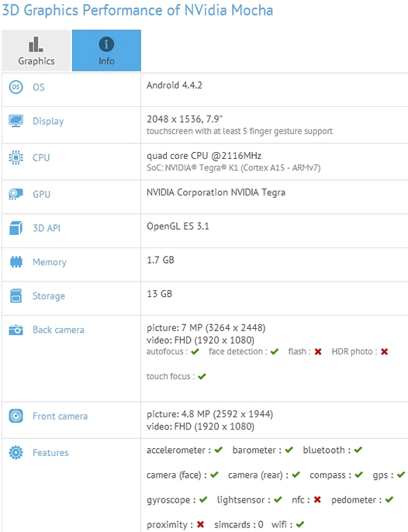Click 'picture: 7 MP (3264 x 2448)' text
This screenshot has width=408, height=532.
click(206, 328)
